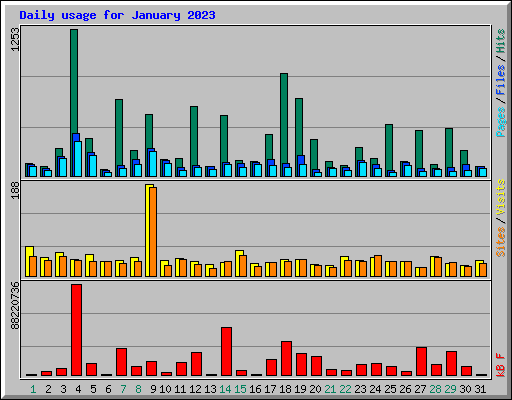Click the day 21 axis label
This screenshot has width=512, height=400.
pos(330,389)
